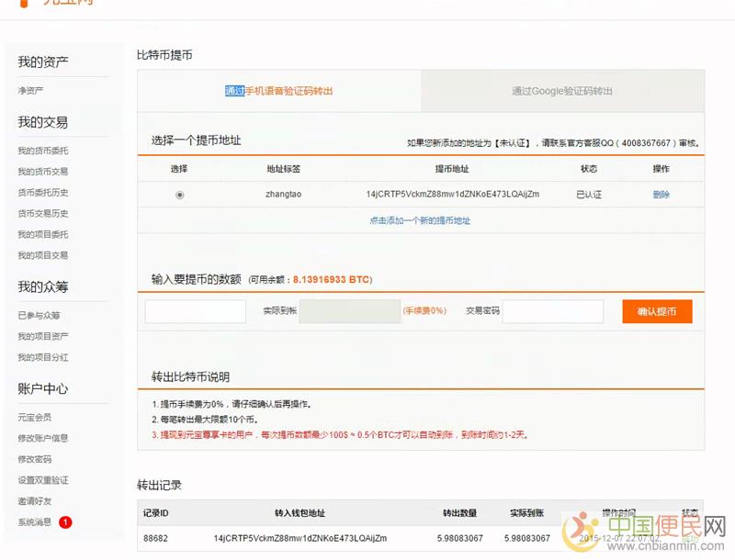
Task: Click the red system messages notification badge
Action: tap(65, 522)
